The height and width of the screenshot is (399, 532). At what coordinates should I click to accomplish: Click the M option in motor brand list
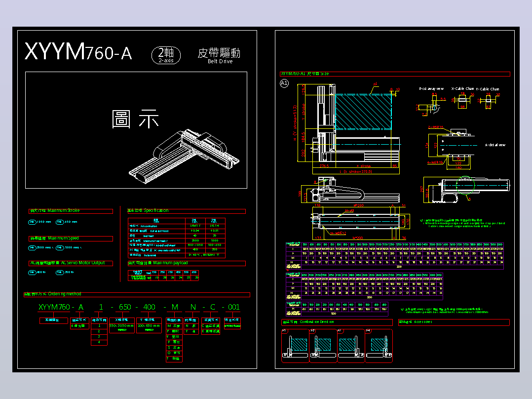pyautogui.click(x=174, y=325)
